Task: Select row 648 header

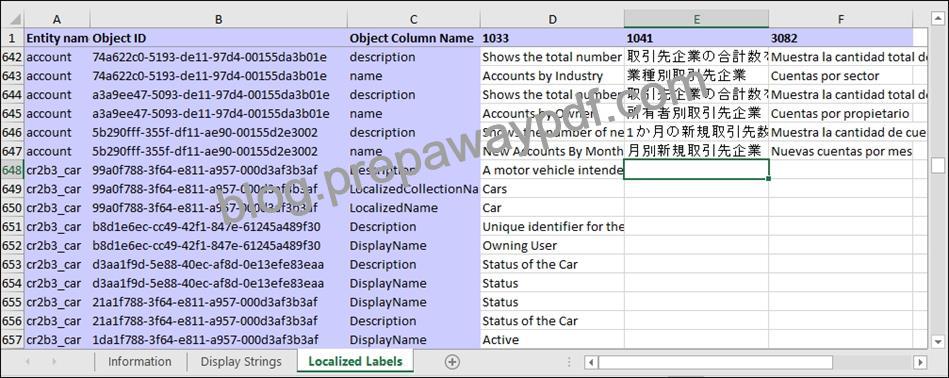Action: click(12, 170)
